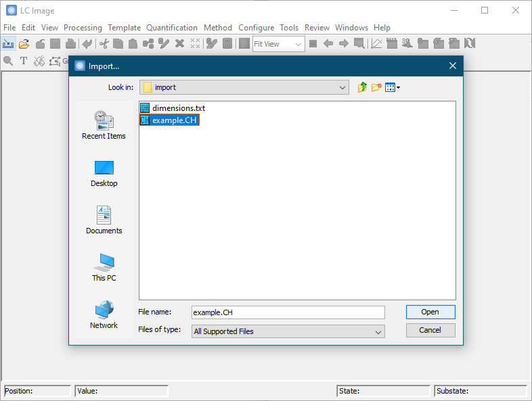Click the Cancel button
Viewport: 532px width, 401px height.
(430, 330)
